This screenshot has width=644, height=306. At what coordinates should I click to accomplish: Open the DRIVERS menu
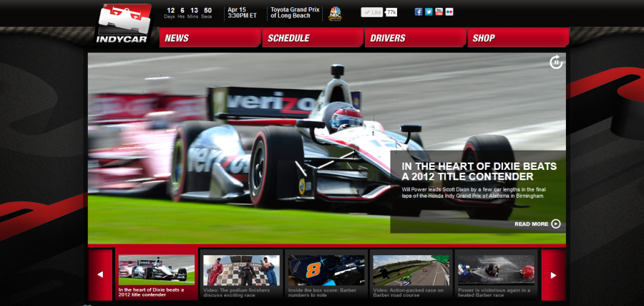pos(416,38)
